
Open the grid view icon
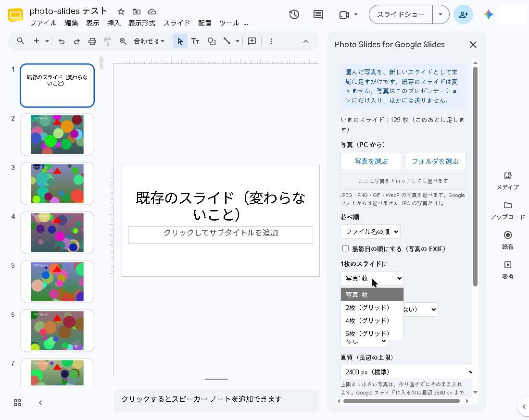click(17, 403)
